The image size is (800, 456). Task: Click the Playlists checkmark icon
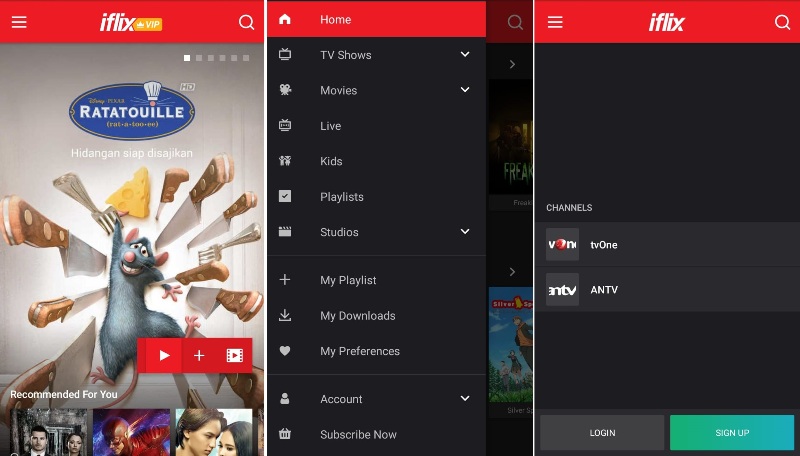[x=285, y=196]
